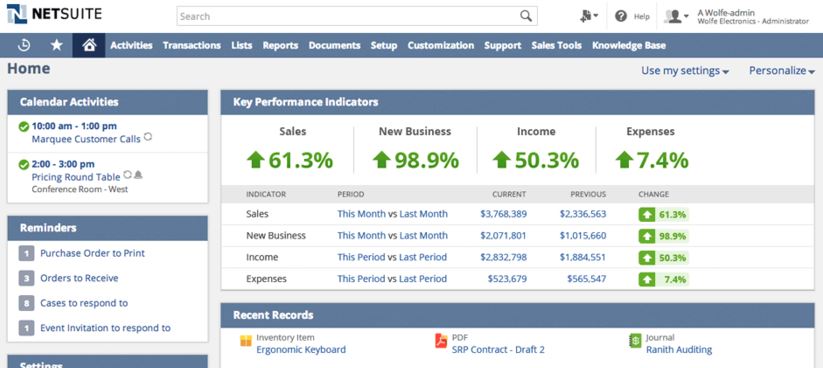Click the change arrow badge in Expenses row

click(647, 279)
